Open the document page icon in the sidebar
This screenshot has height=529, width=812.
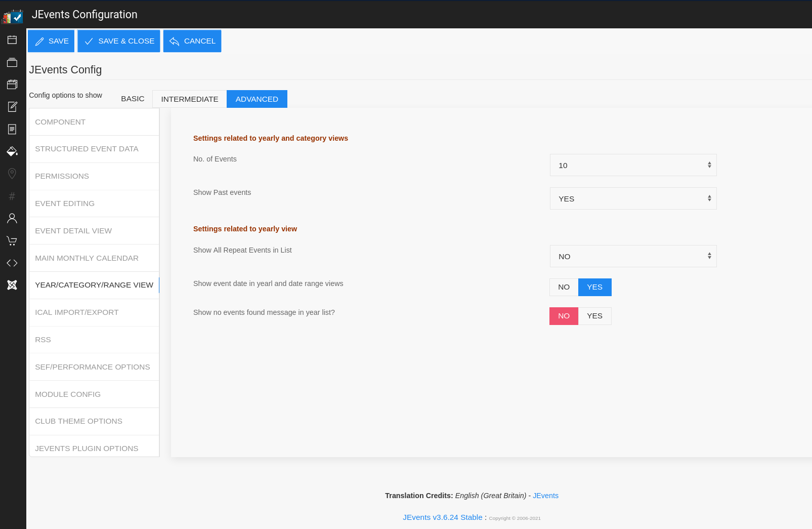tap(12, 129)
